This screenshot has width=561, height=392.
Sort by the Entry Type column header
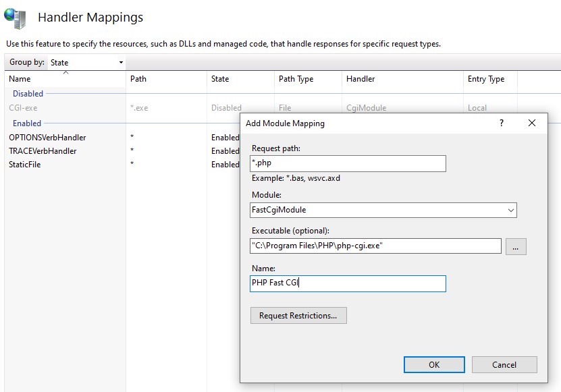click(x=490, y=79)
